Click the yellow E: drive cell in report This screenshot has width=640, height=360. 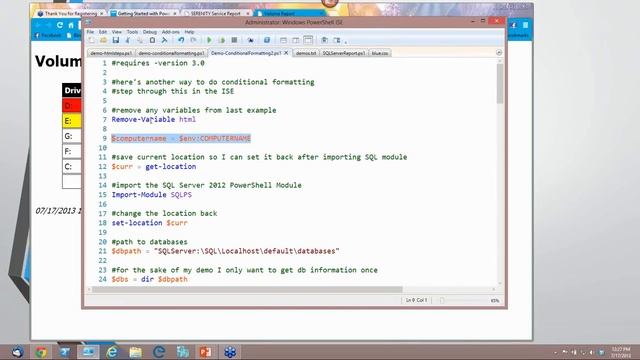tap(72, 121)
